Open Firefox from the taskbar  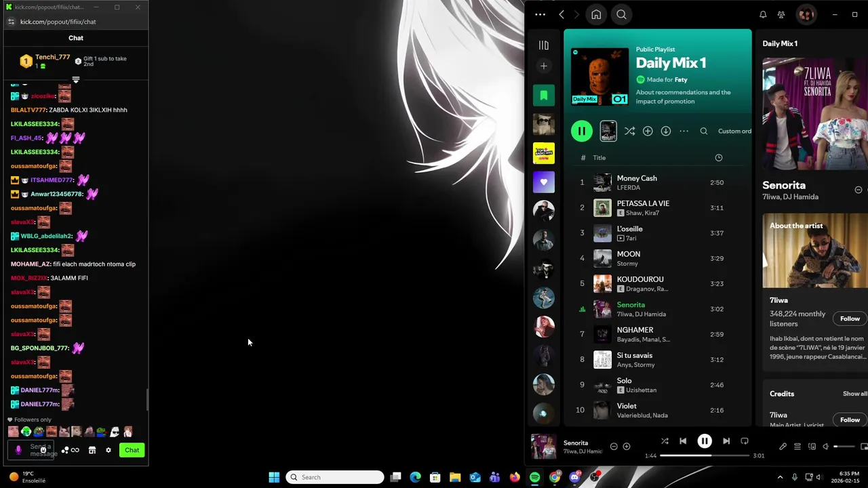point(515,477)
